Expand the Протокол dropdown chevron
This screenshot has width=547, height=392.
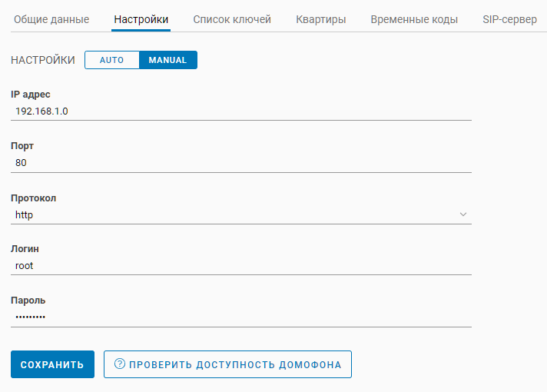click(462, 214)
